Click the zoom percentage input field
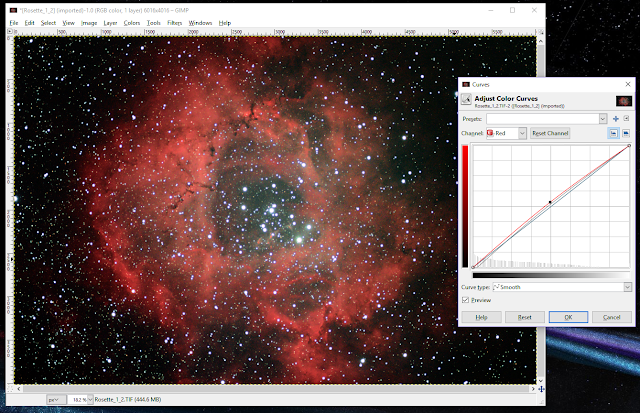 (x=78, y=400)
